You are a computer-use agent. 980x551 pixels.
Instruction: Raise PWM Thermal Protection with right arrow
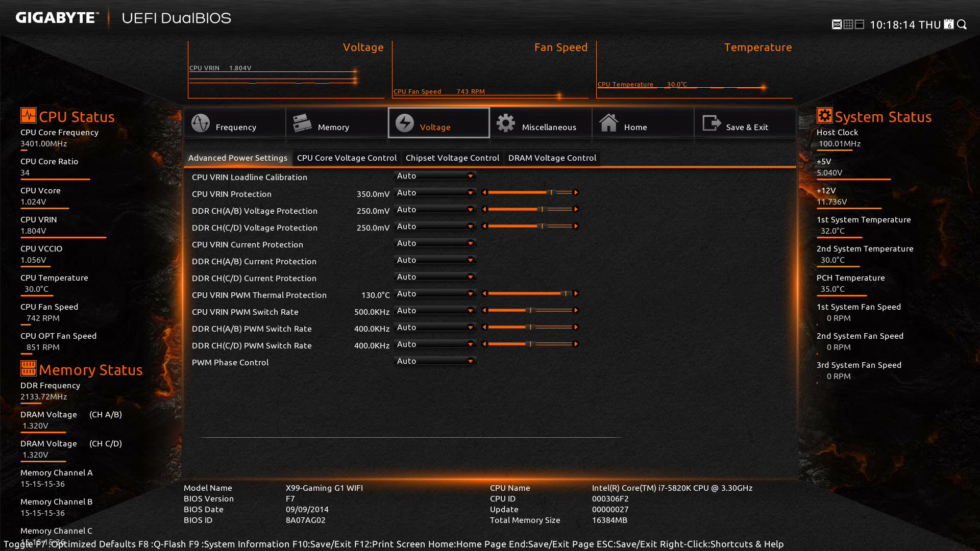576,293
